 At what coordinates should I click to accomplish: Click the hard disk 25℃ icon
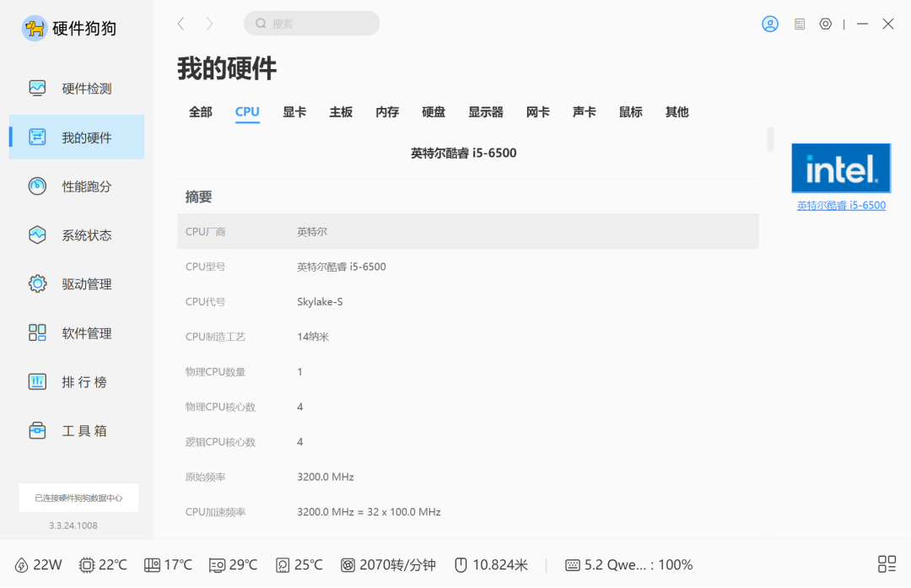[283, 564]
